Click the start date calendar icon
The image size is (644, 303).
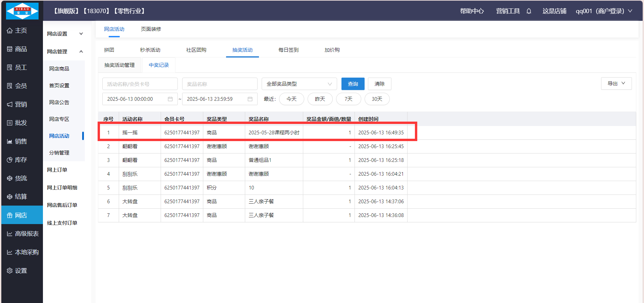click(x=170, y=99)
